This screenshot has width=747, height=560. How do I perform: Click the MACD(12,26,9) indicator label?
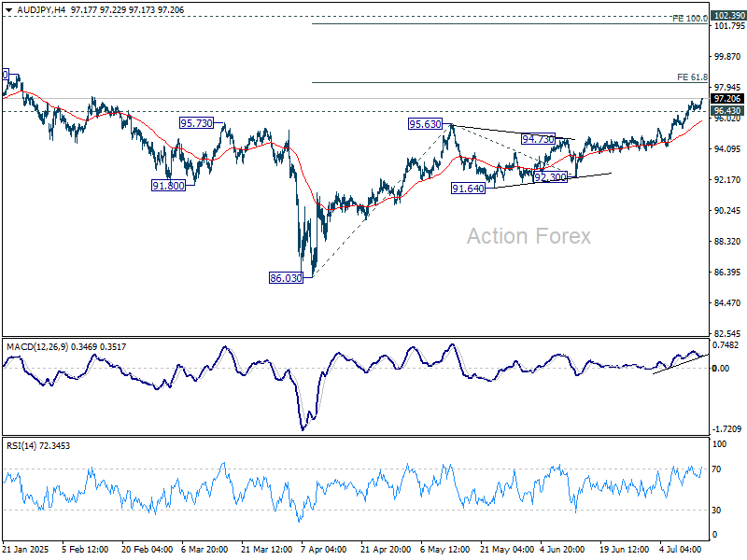[x=66, y=347]
